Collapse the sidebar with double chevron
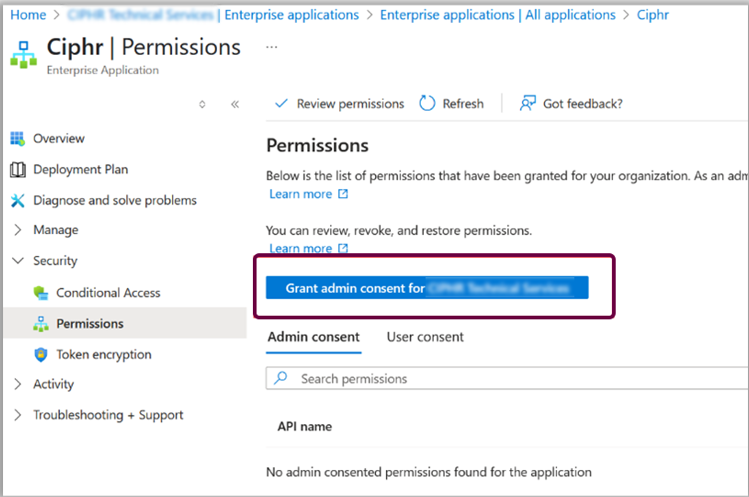Viewport: 749px width, 497px height. [x=235, y=104]
